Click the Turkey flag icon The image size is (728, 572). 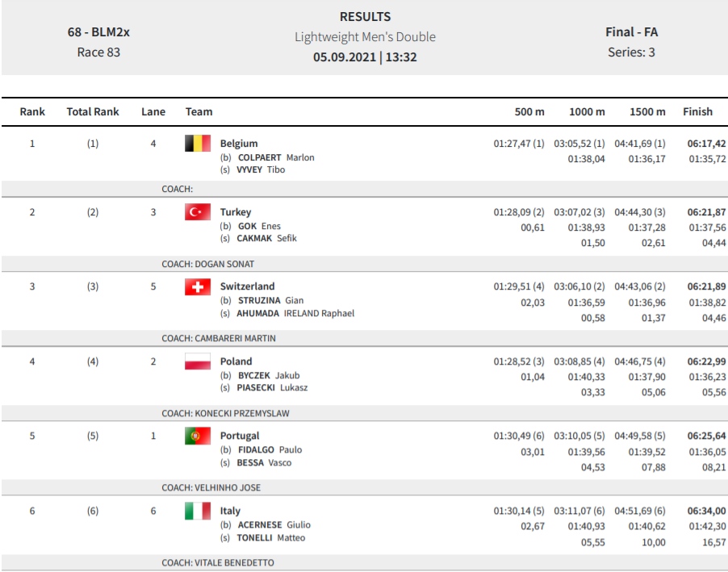197,212
